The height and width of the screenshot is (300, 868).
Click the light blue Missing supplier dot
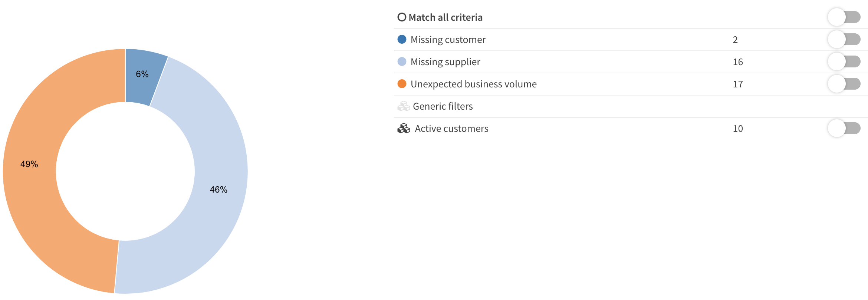tap(402, 61)
